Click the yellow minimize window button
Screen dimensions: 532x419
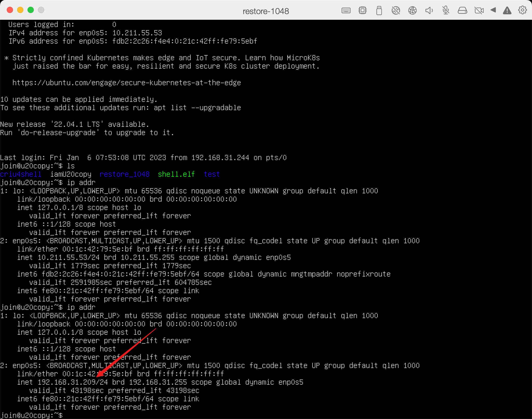click(20, 10)
